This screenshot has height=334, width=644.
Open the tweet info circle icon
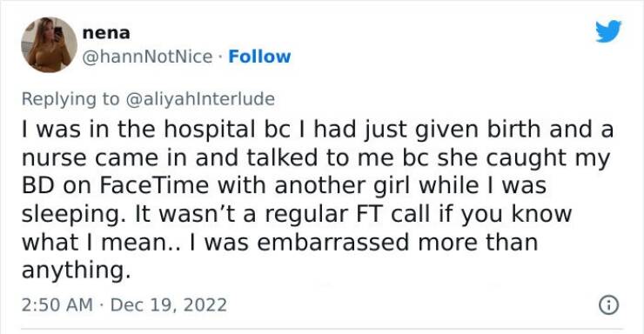click(608, 305)
